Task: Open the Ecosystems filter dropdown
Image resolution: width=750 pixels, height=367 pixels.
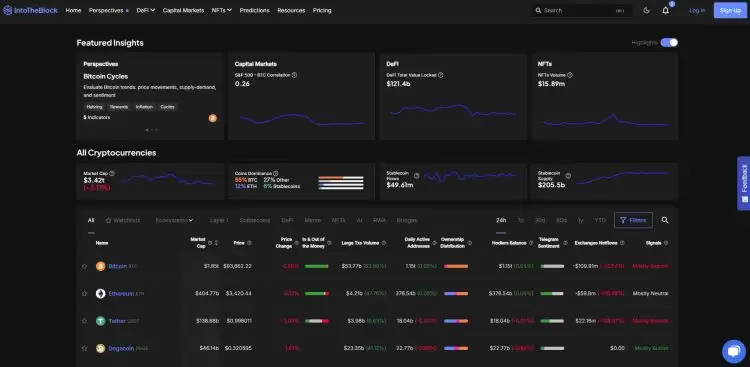Action: click(x=175, y=220)
